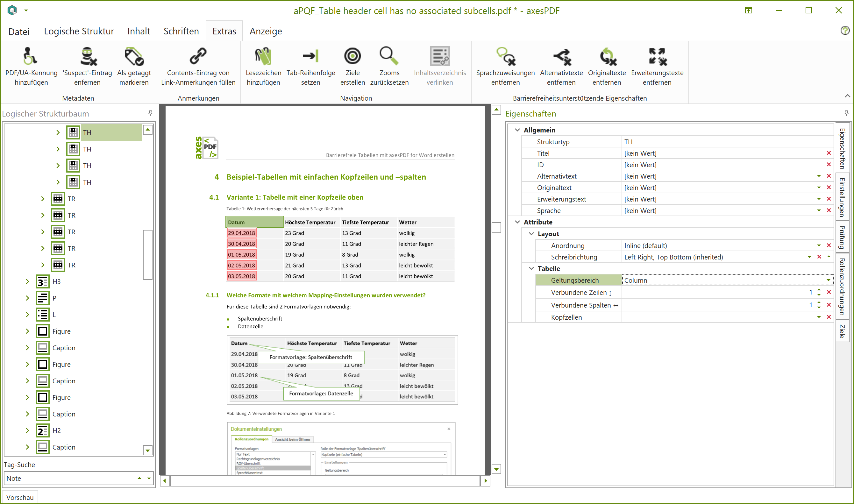The height and width of the screenshot is (504, 854).
Task: Pin the Logischer Strukturbaum panel
Action: (x=150, y=113)
